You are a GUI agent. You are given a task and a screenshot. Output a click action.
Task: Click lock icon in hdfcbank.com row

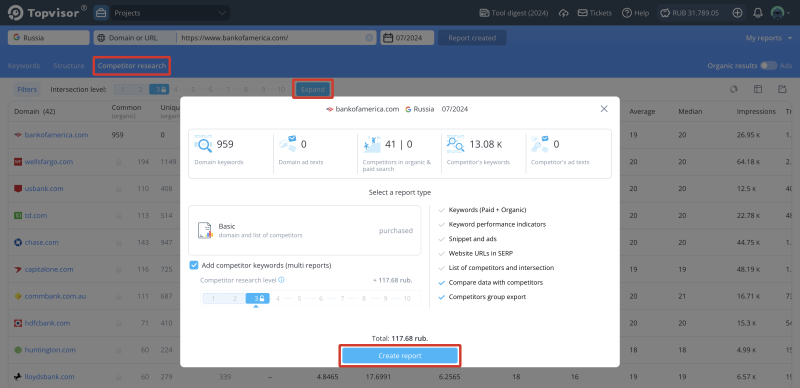pyautogui.click(x=118, y=323)
